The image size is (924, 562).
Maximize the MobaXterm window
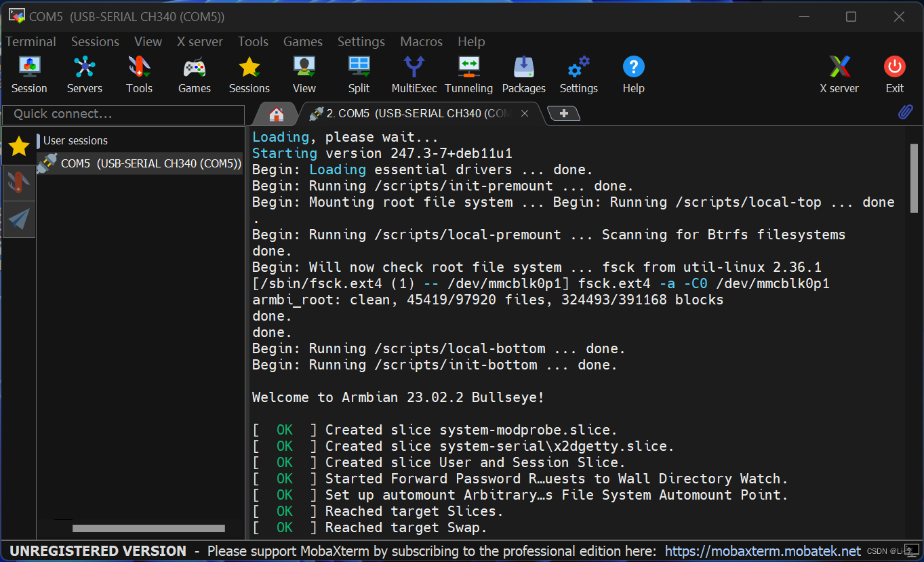pyautogui.click(x=851, y=17)
